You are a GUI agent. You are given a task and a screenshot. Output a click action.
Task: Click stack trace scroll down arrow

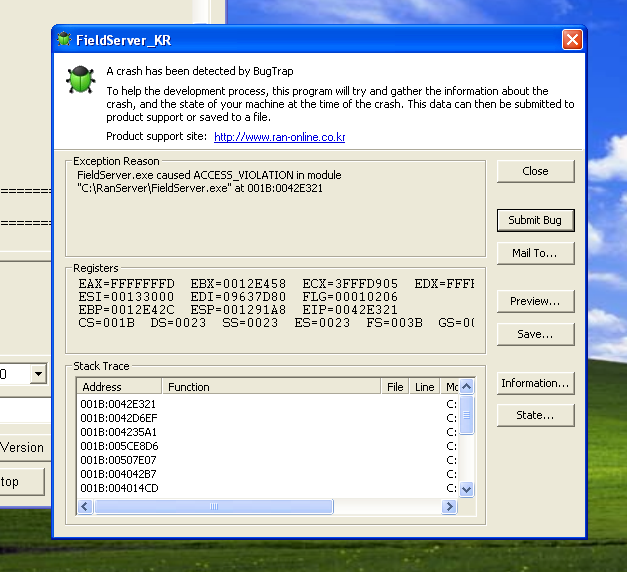(x=467, y=489)
